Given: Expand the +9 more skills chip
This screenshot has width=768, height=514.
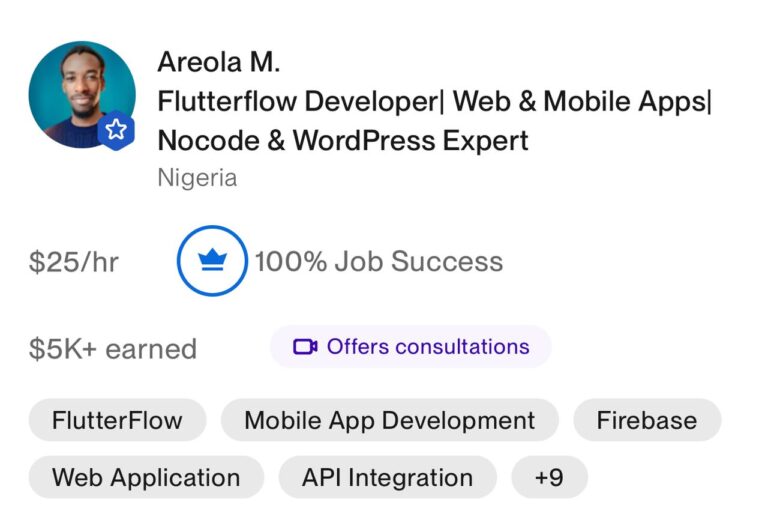Looking at the screenshot, I should 549,477.
